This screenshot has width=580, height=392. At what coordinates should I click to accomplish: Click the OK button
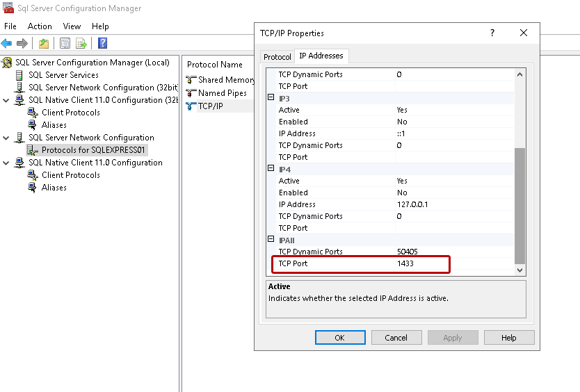[340, 338]
